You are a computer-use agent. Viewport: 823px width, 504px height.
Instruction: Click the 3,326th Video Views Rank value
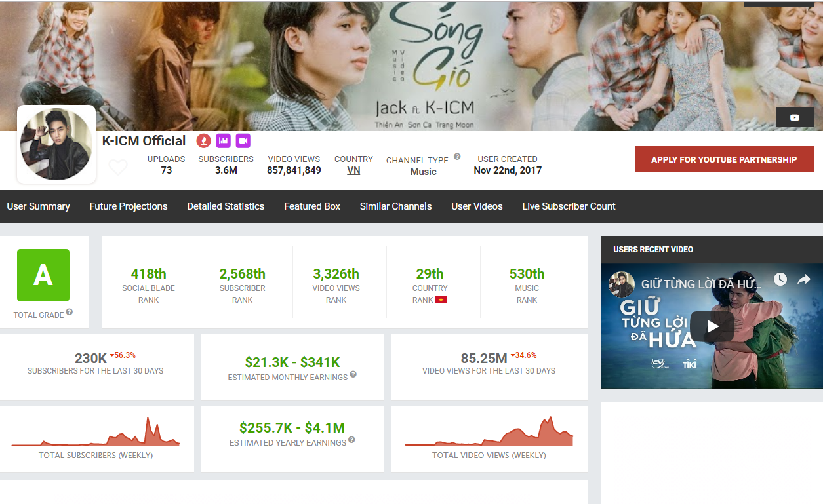336,274
